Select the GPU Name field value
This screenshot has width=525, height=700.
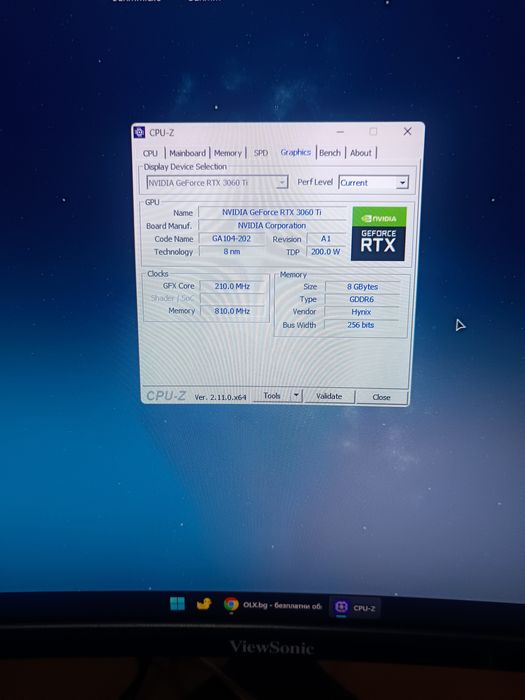click(272, 212)
